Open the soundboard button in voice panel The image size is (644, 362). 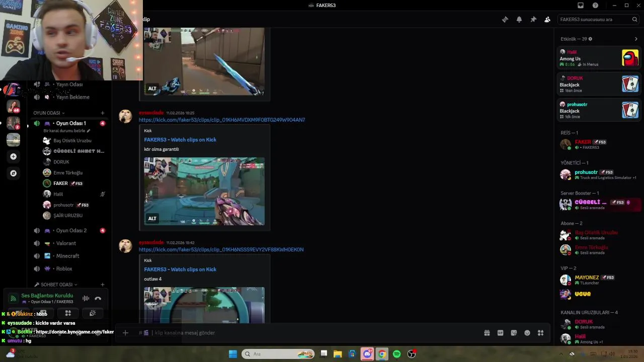tap(93, 313)
